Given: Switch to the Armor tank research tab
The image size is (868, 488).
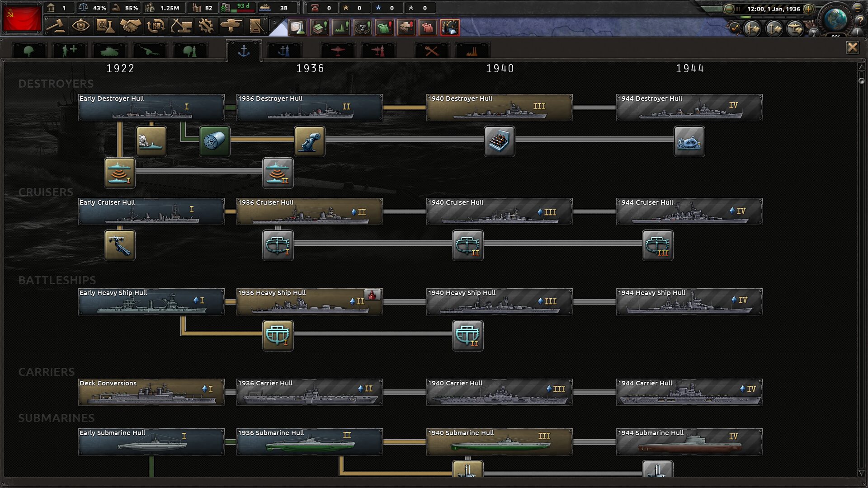Looking at the screenshot, I should (109, 51).
